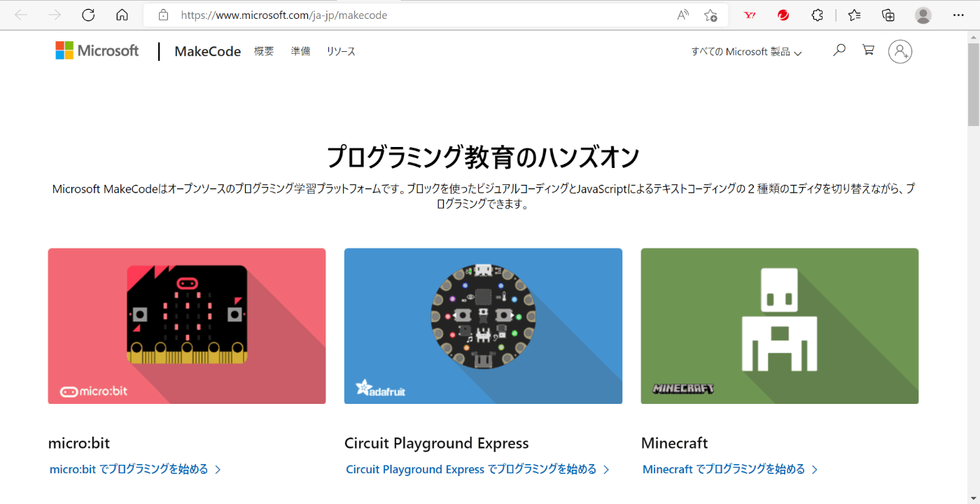Click Minecraft でプログラミングを始める link
Viewport: 980px width, 504px height.
[731, 469]
